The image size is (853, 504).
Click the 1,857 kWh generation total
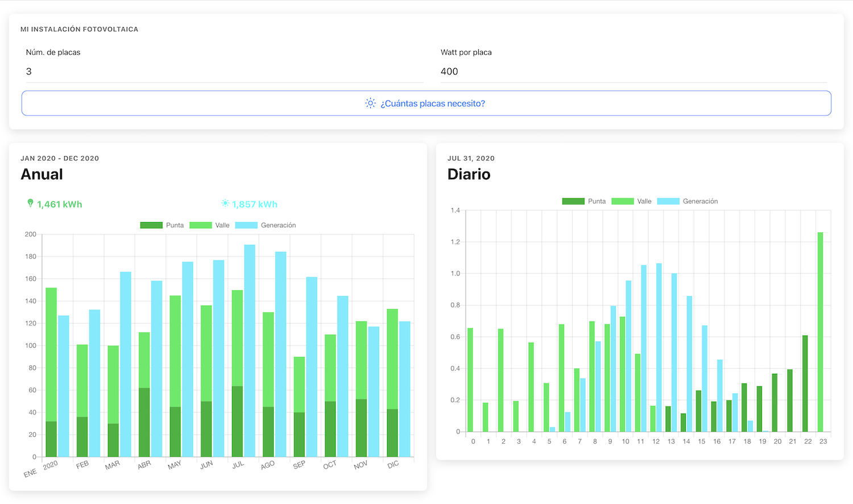(255, 205)
